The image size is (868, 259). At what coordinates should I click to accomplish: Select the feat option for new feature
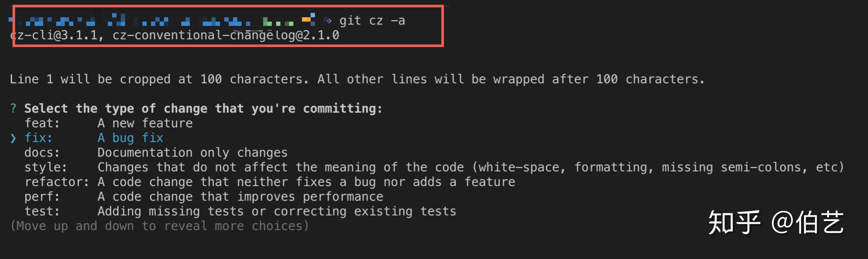108,123
